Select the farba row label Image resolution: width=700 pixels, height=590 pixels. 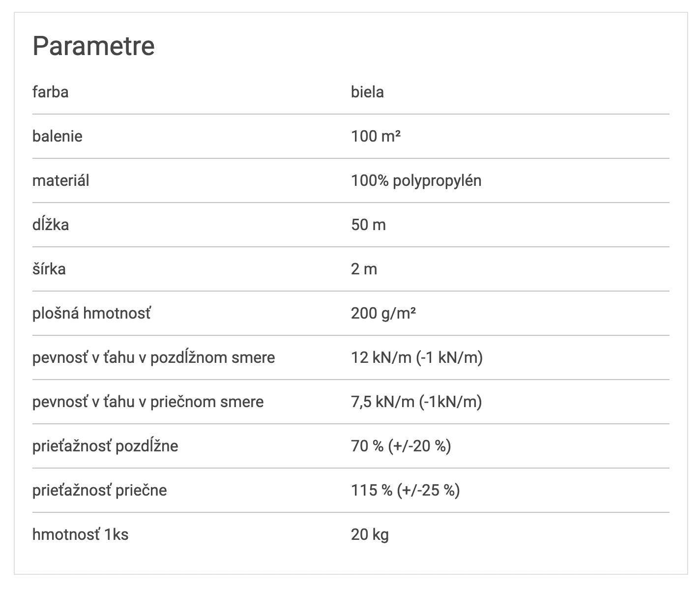click(x=50, y=92)
